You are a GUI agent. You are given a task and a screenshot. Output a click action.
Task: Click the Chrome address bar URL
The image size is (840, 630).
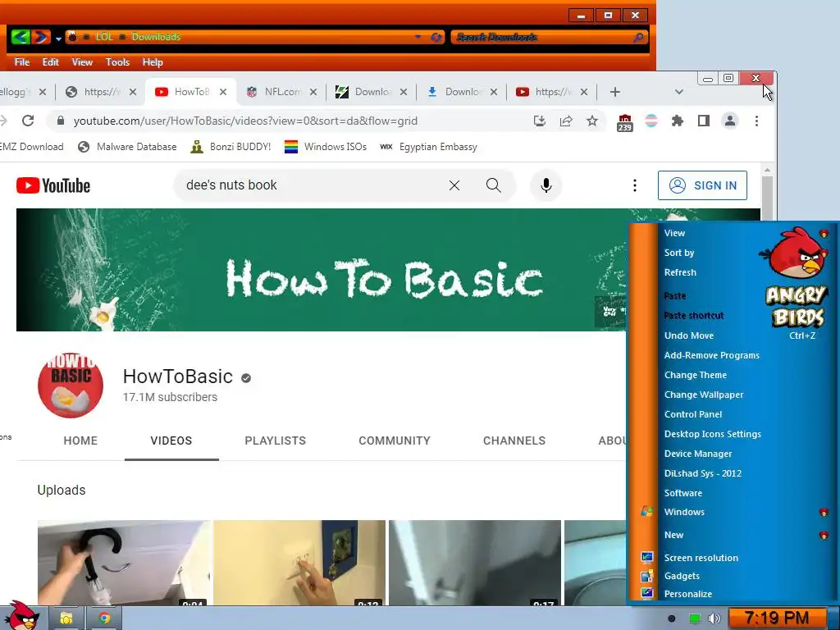click(x=245, y=121)
